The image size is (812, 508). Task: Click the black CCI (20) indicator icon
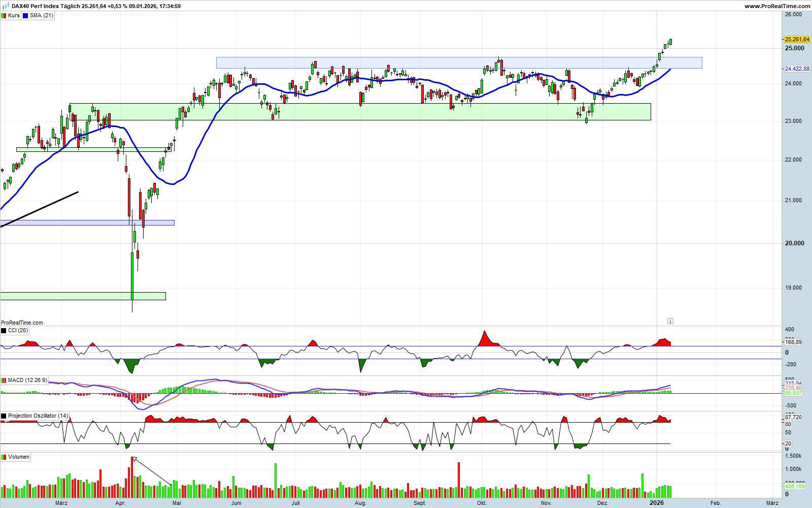click(x=4, y=331)
